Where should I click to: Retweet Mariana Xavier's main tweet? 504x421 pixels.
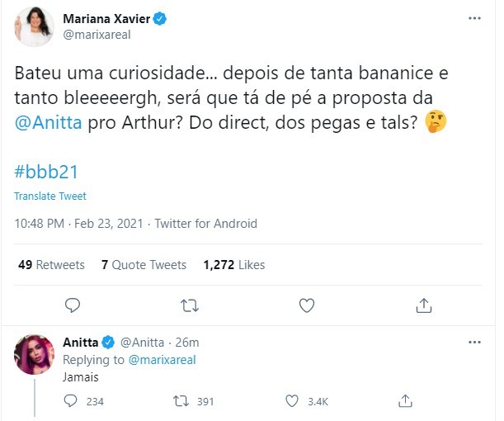click(x=189, y=305)
